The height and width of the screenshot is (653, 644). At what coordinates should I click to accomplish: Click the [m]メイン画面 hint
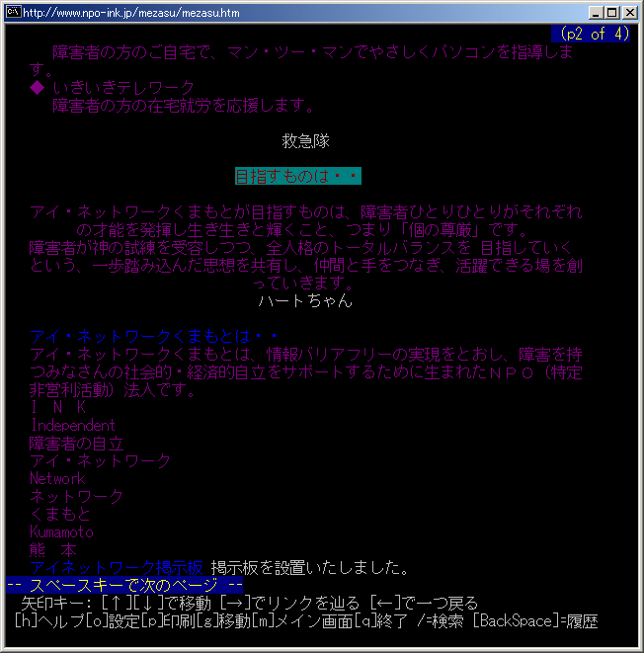pyautogui.click(x=303, y=621)
